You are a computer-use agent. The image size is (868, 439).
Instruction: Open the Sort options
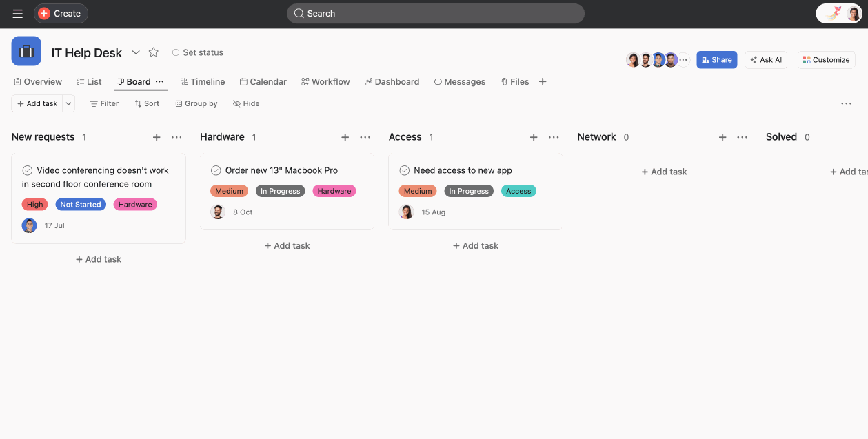(146, 103)
